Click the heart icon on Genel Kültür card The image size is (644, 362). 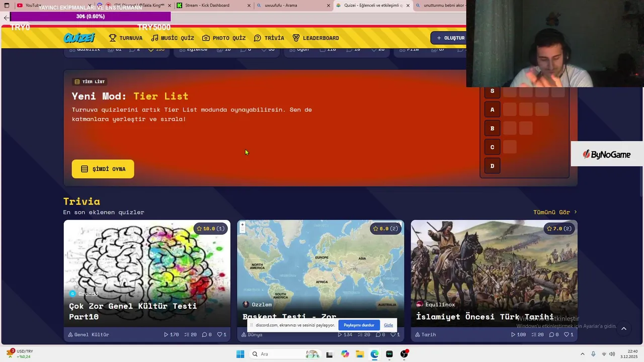pyautogui.click(x=219, y=334)
